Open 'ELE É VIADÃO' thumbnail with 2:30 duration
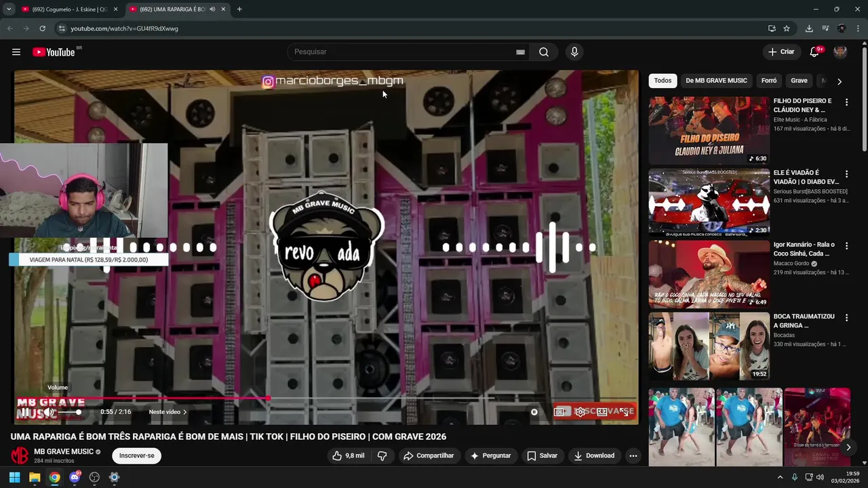 tap(709, 202)
